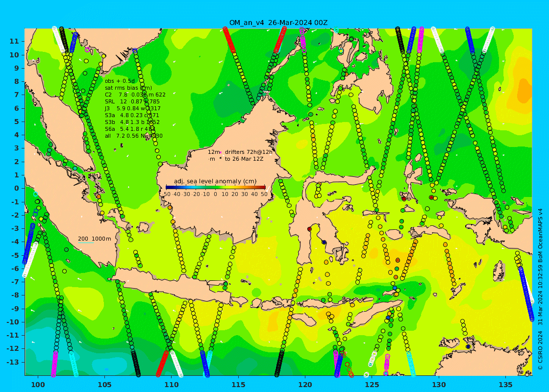Click longitude label 135 on the bottom axis
Screen dimensions: 549x392
coord(505,384)
